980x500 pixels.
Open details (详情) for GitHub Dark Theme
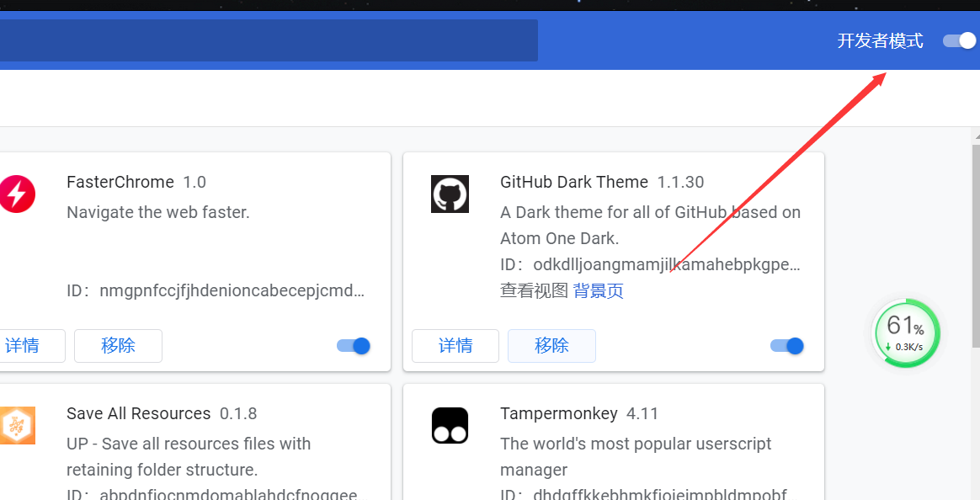tap(455, 346)
